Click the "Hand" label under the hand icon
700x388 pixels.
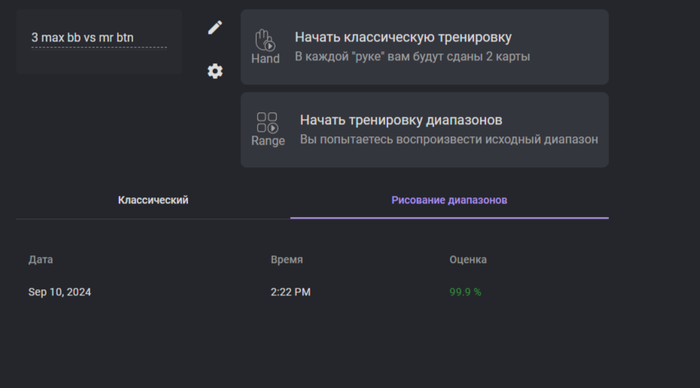coord(265,58)
